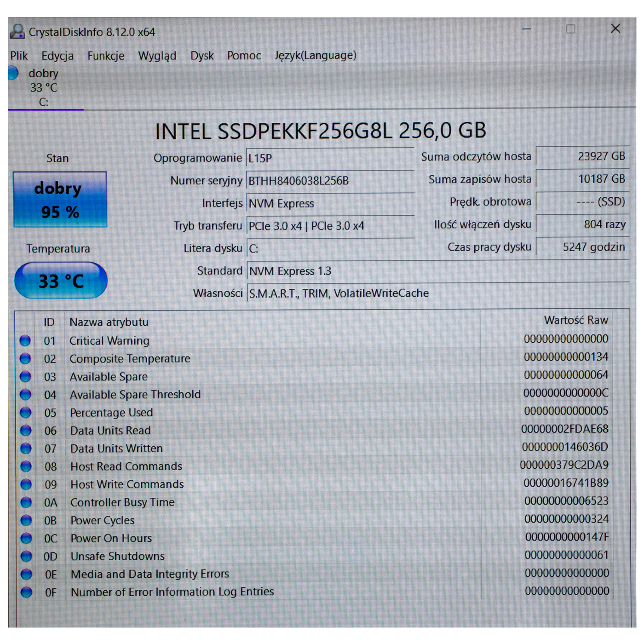The width and height of the screenshot is (644, 644).
Task: Click the Nazwa atrybutu column header
Action: click(109, 322)
